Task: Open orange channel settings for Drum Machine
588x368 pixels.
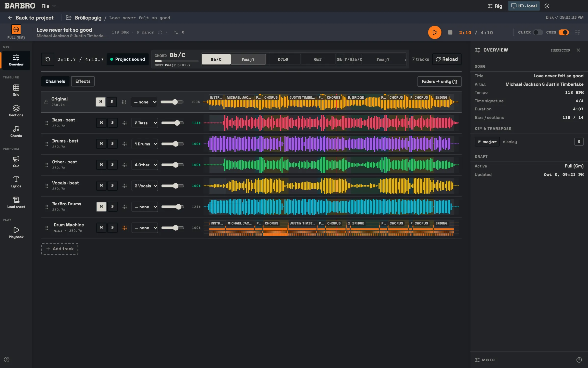Action: pyautogui.click(x=124, y=228)
